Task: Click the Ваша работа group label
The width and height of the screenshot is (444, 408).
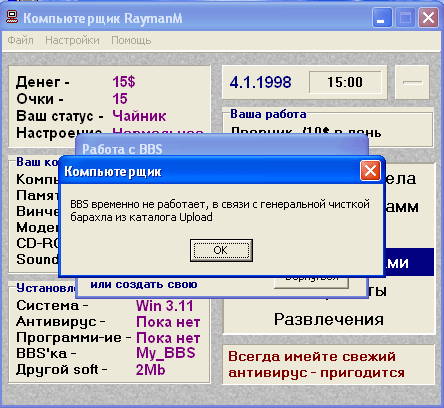Action: click(268, 114)
